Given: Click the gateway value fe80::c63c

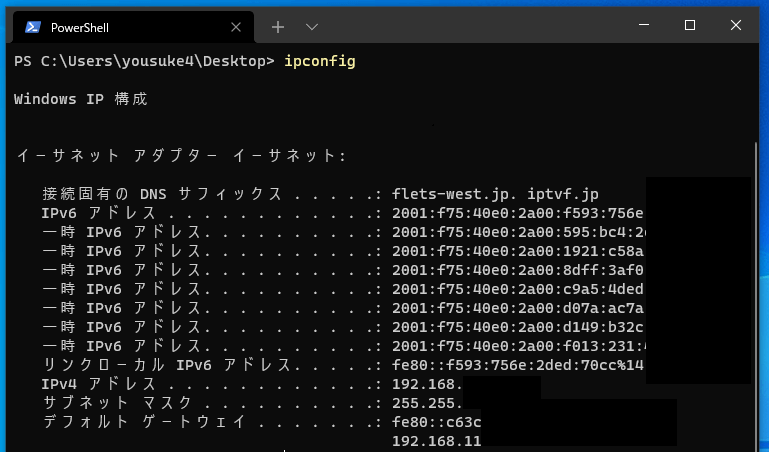Looking at the screenshot, I should coord(436,422).
